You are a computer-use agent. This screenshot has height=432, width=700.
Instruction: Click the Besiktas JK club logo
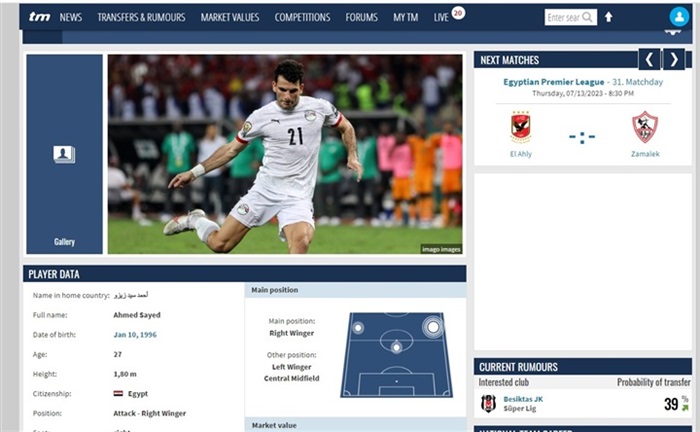[x=488, y=403]
